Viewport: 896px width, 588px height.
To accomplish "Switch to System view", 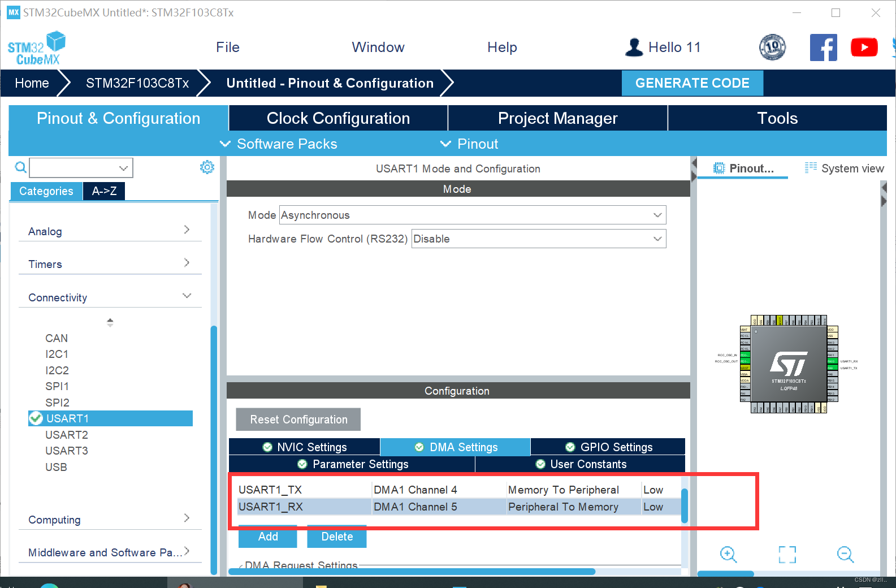I will tap(845, 168).
